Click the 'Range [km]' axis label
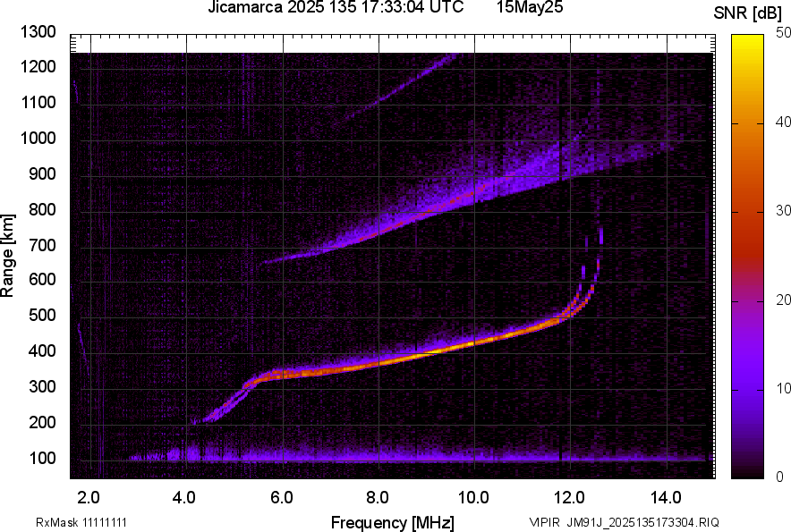This screenshot has width=791, height=532. point(8,256)
